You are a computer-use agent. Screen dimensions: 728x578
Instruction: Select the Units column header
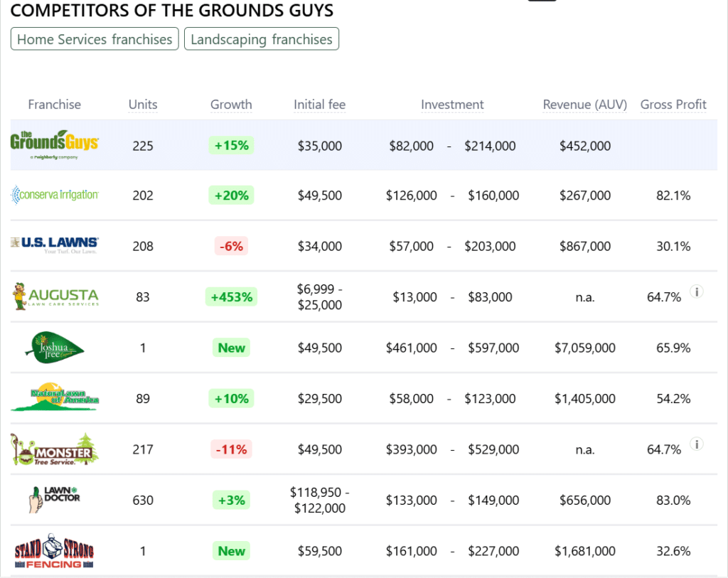pos(143,105)
